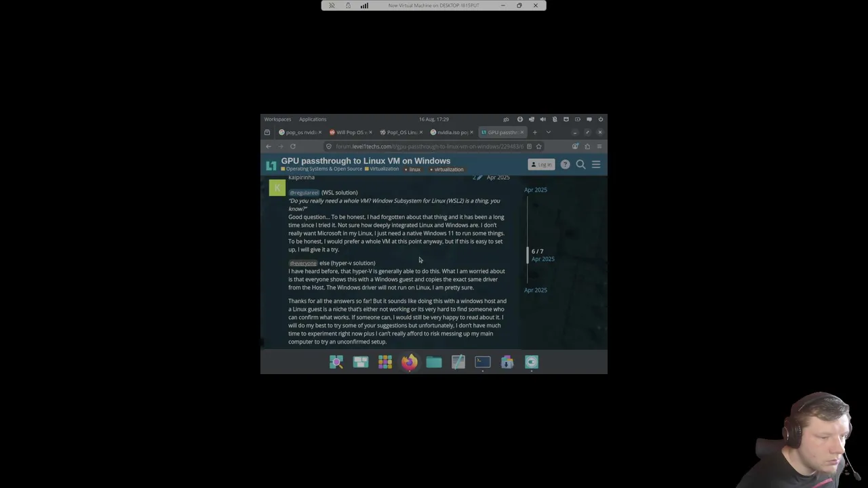Open the Terminal icon in the dock

tap(483, 363)
